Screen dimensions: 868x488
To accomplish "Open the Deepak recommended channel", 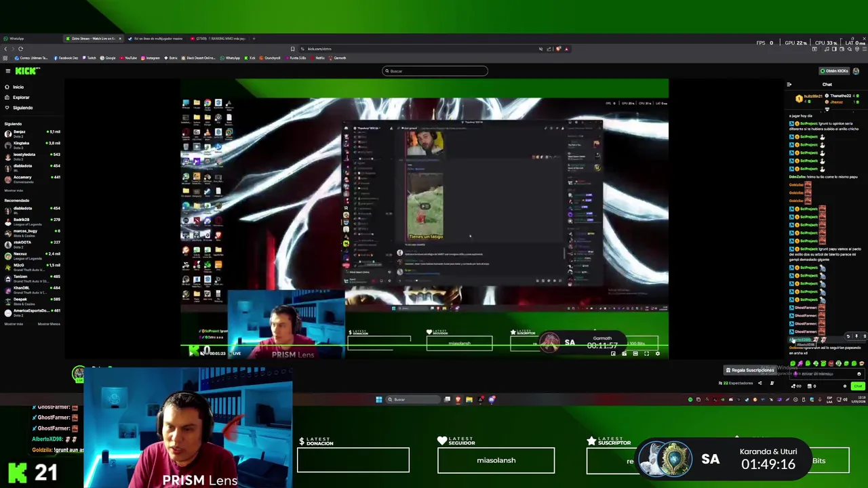I will click(33, 301).
